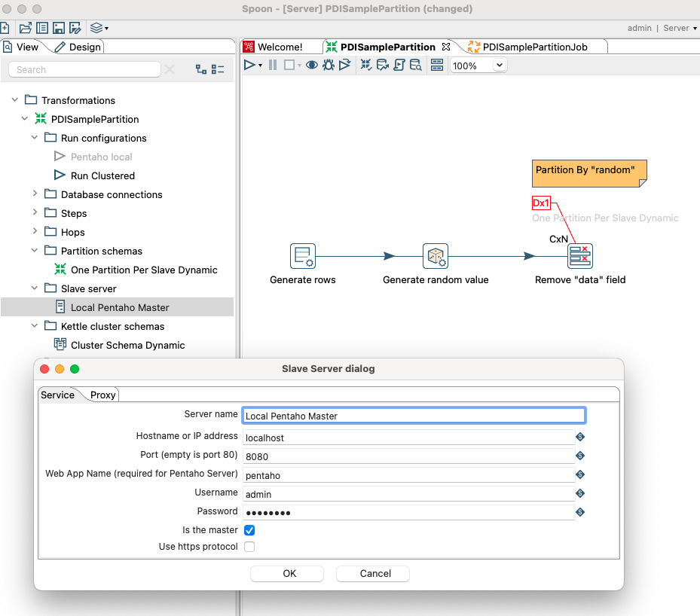700x616 pixels.
Task: Switch to the Proxy tab
Action: tap(102, 395)
